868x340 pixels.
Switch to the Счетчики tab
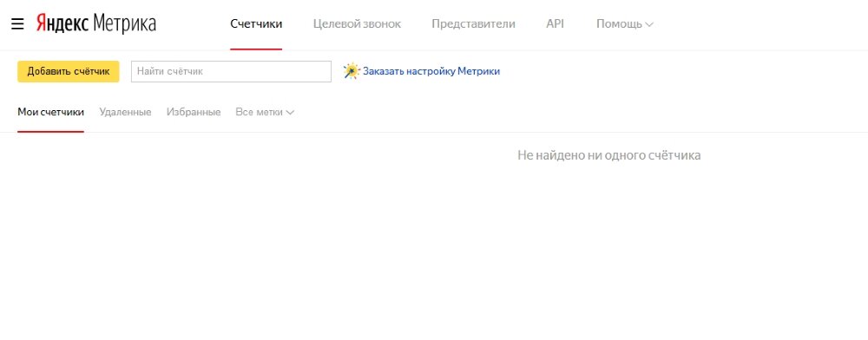coord(256,24)
